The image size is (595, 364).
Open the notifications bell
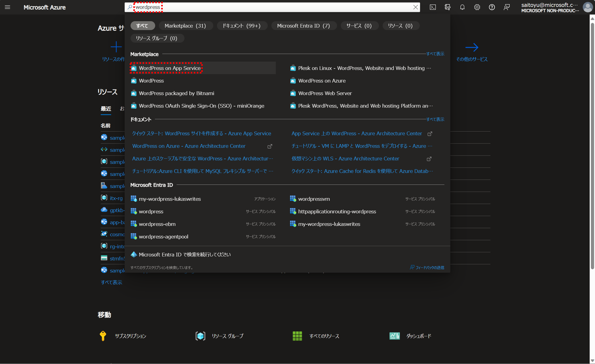pos(462,7)
